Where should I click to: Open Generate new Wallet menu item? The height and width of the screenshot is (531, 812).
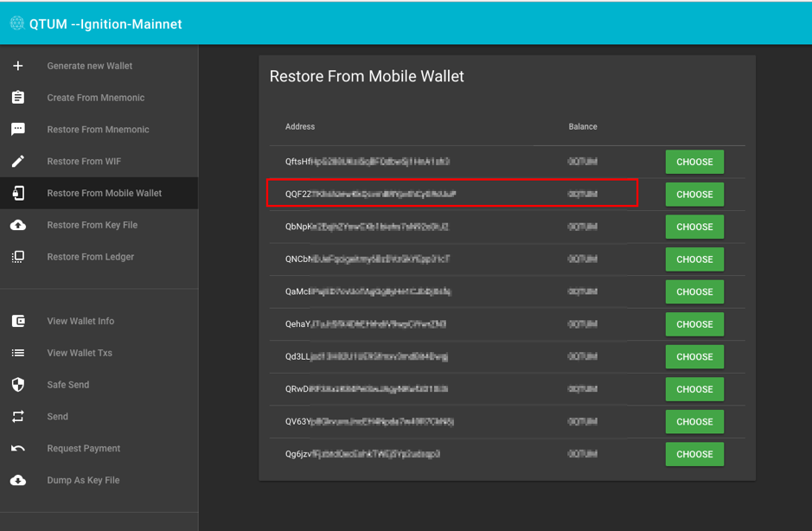[x=90, y=66]
